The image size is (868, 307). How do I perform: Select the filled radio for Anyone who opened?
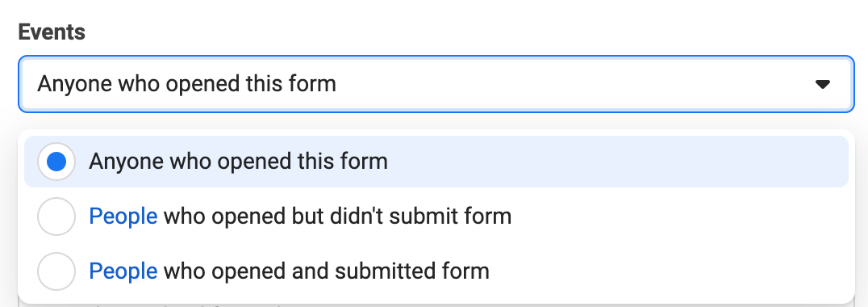(x=56, y=162)
